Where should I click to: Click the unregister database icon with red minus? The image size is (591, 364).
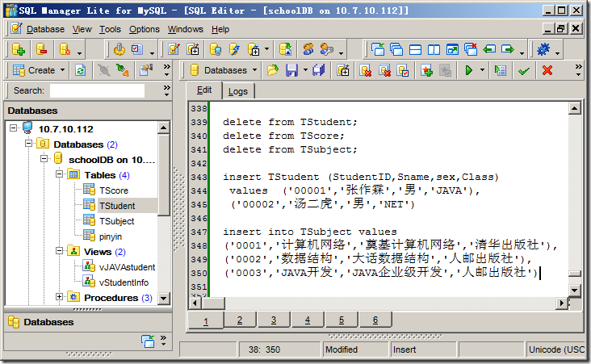(41, 49)
